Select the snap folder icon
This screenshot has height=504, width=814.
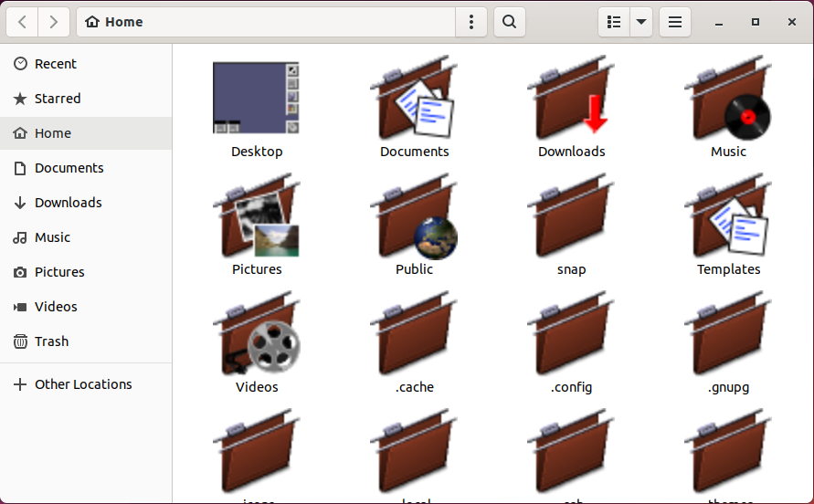click(x=571, y=215)
